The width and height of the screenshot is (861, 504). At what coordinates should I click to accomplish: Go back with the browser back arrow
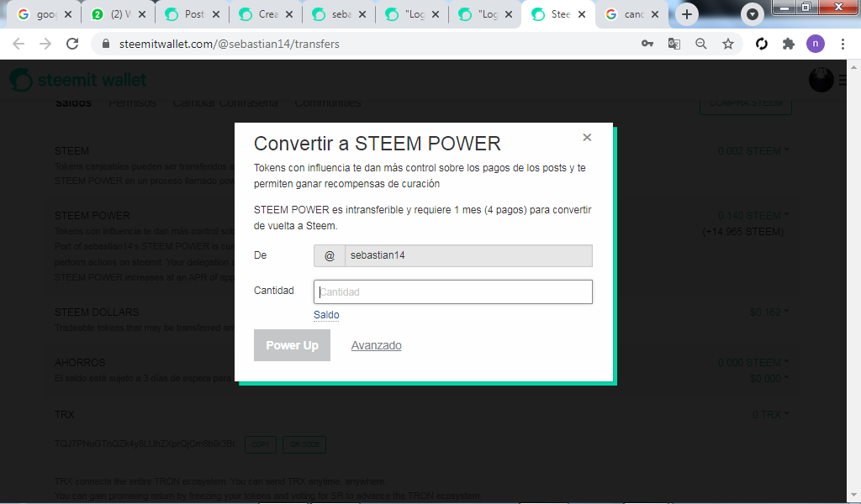(18, 44)
